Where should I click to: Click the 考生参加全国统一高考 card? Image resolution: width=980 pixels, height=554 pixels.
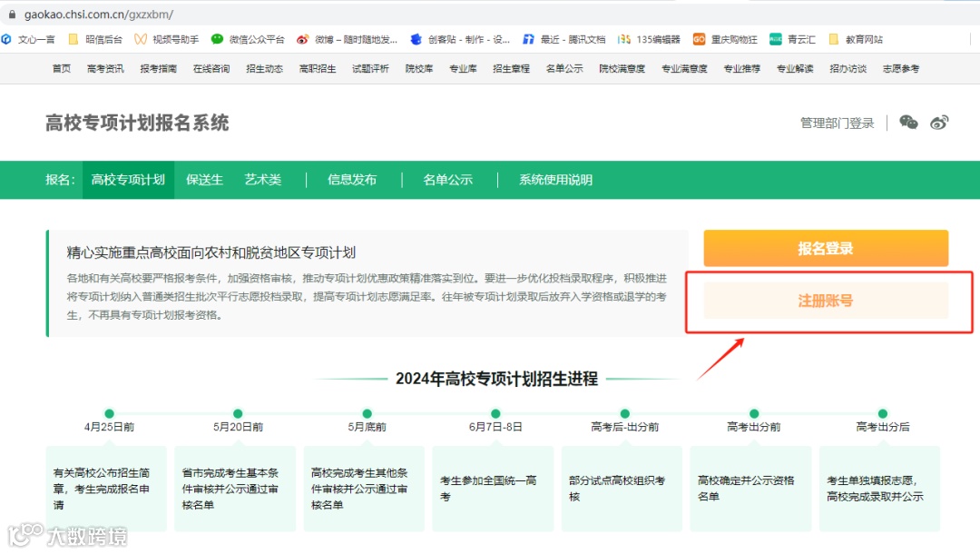(493, 489)
